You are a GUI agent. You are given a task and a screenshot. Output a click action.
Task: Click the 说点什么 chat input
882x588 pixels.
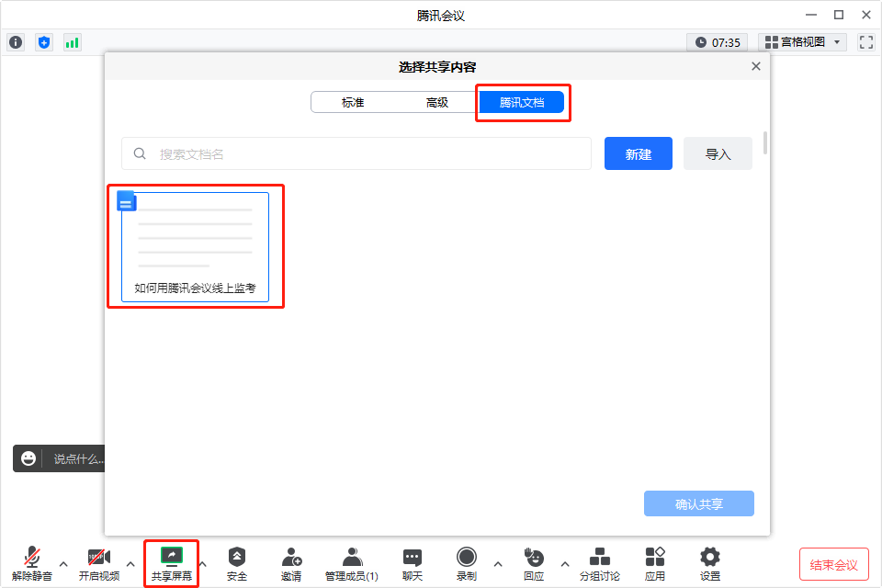77,458
